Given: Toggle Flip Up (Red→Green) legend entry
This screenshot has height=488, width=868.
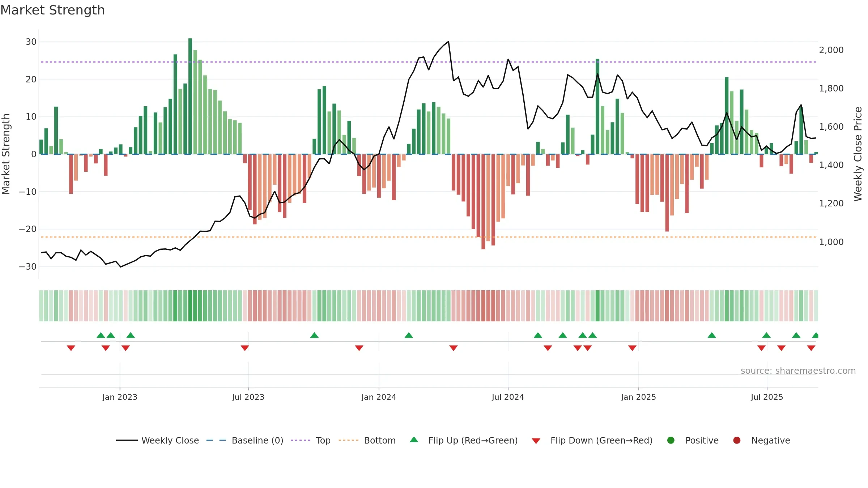Looking at the screenshot, I should pyautogui.click(x=464, y=440).
